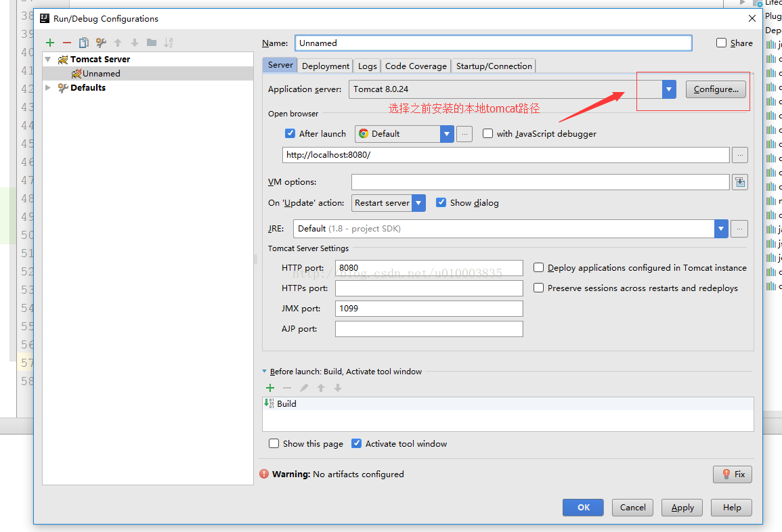Enable Deploy applications configured in Tomcat instance
The width and height of the screenshot is (782, 532).
pyautogui.click(x=539, y=268)
